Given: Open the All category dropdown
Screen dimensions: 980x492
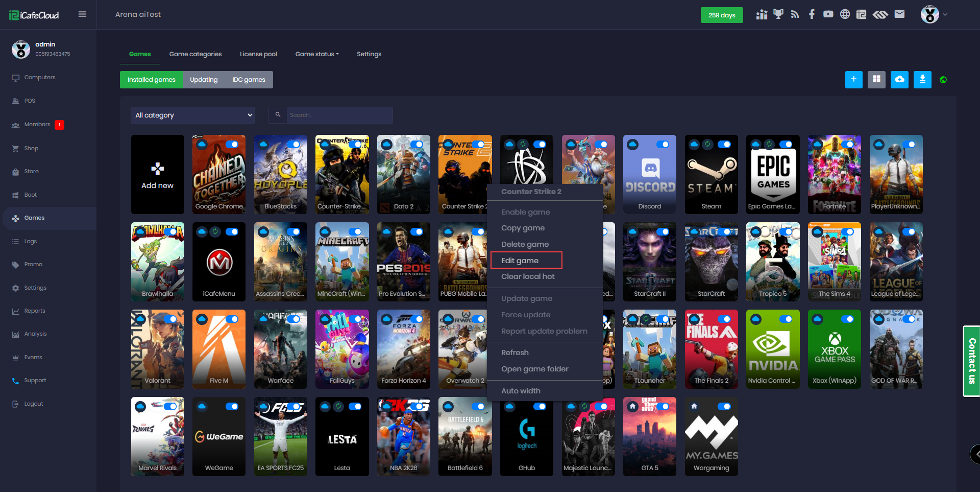Looking at the screenshot, I should [x=193, y=115].
